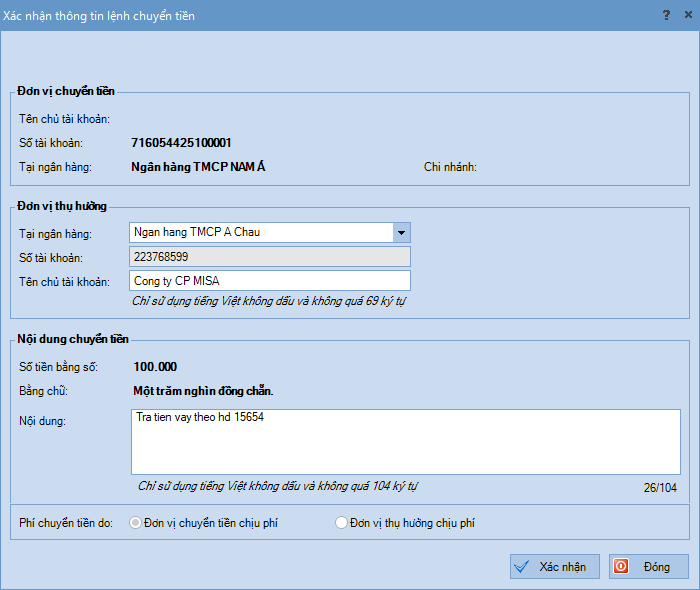The width and height of the screenshot is (700, 590).
Task: Click the amount value 100.000
Action: 155,367
